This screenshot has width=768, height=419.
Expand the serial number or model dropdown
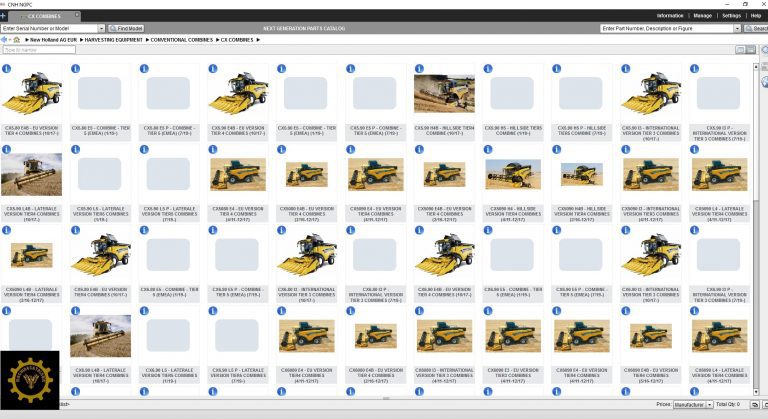click(101, 28)
